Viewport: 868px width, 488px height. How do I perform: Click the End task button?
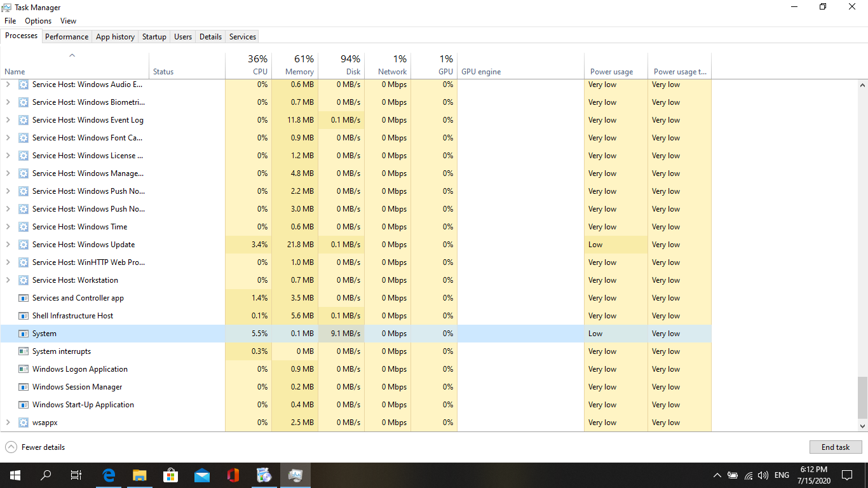click(835, 447)
